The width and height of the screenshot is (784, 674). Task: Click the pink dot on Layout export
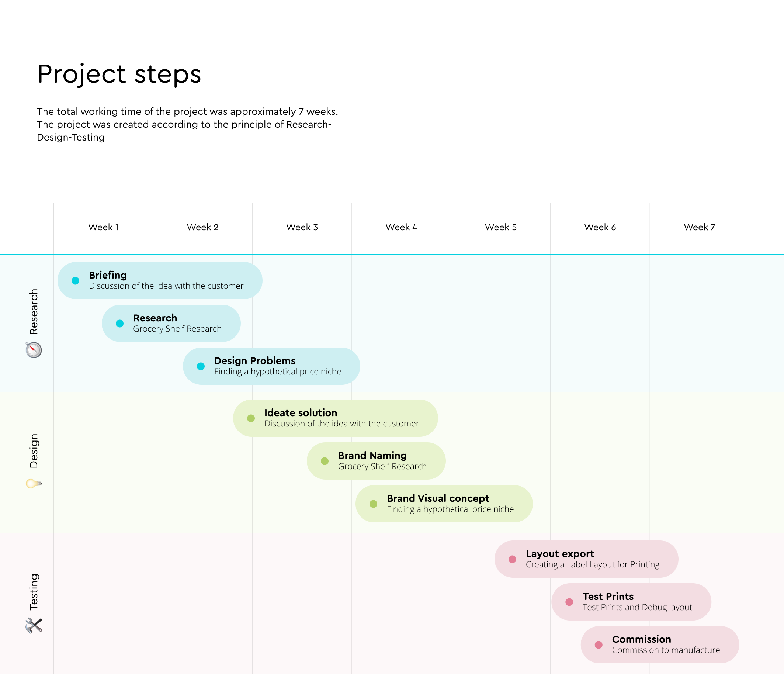pos(512,559)
